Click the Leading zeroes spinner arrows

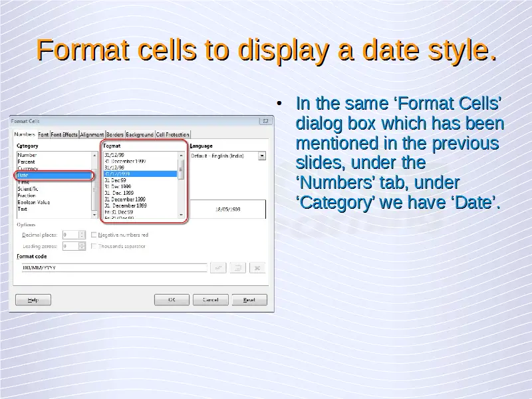tap(82, 246)
